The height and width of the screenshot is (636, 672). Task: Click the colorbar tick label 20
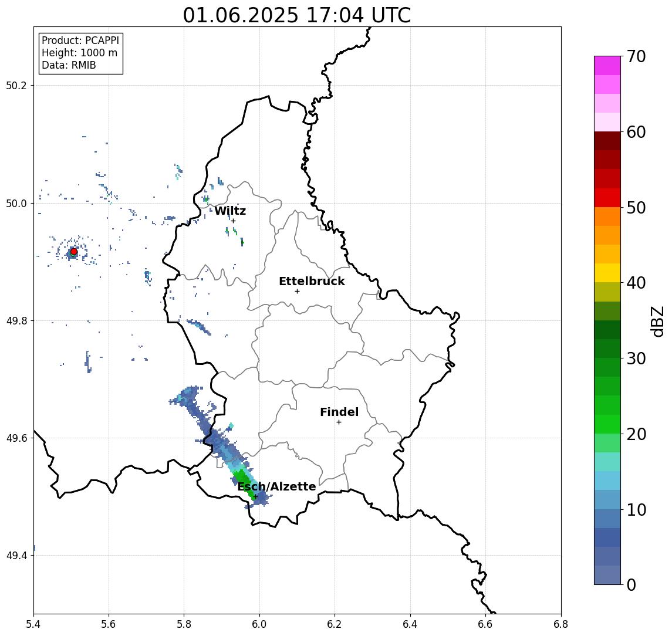tap(636, 434)
